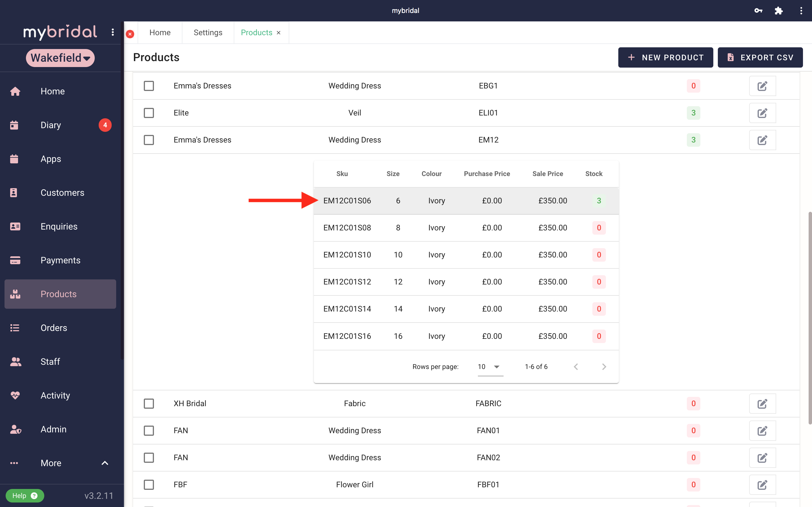Screen dimensions: 812x507
Task: Click the edit icon for FABRIC row
Action: point(762,403)
